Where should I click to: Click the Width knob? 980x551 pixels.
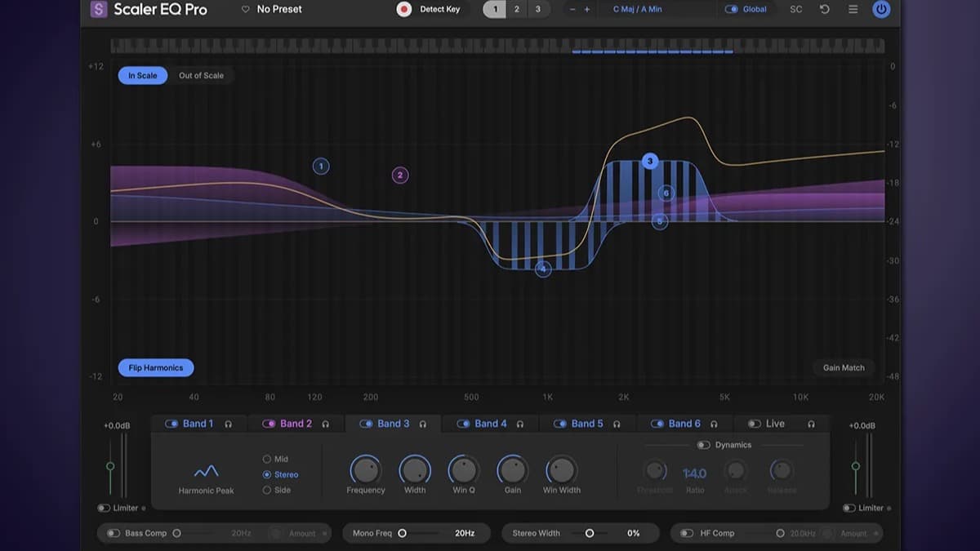(x=415, y=470)
